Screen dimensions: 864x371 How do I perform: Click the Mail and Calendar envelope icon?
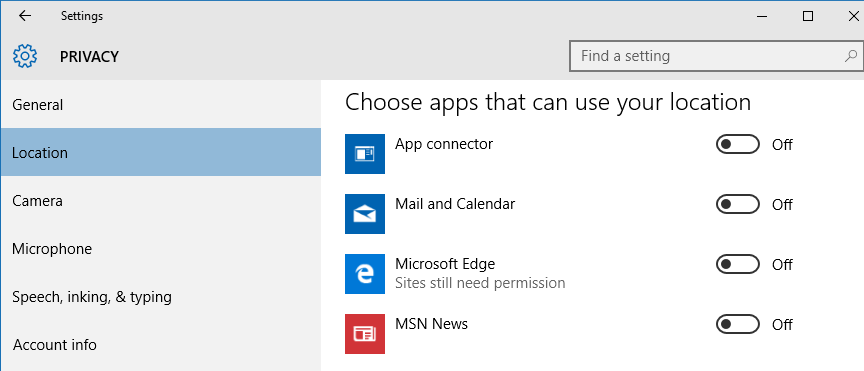click(365, 214)
